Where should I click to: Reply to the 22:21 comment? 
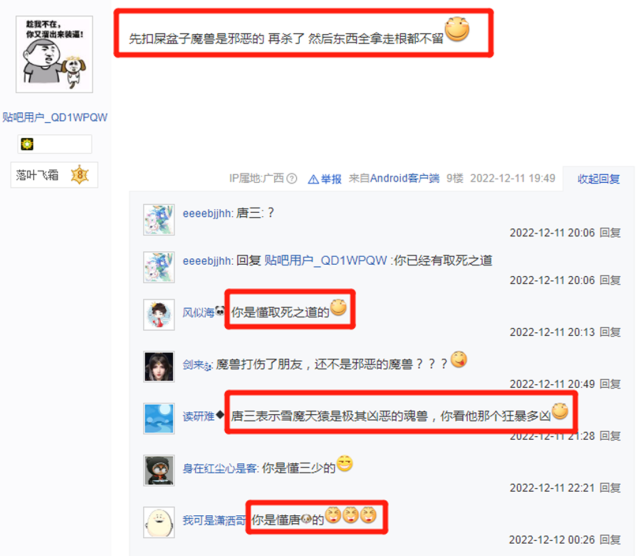pyautogui.click(x=610, y=488)
